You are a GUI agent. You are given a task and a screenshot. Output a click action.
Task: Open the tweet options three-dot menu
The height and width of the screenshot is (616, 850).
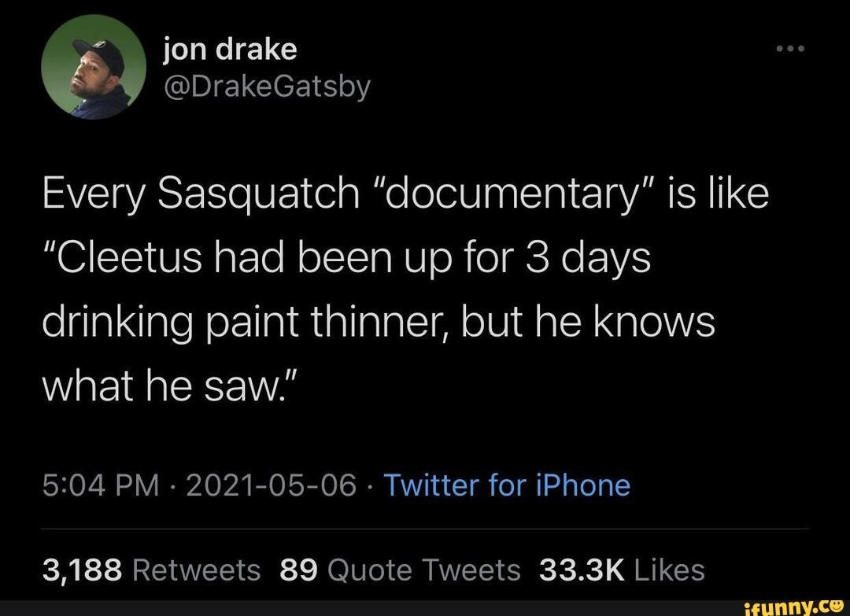click(x=791, y=47)
